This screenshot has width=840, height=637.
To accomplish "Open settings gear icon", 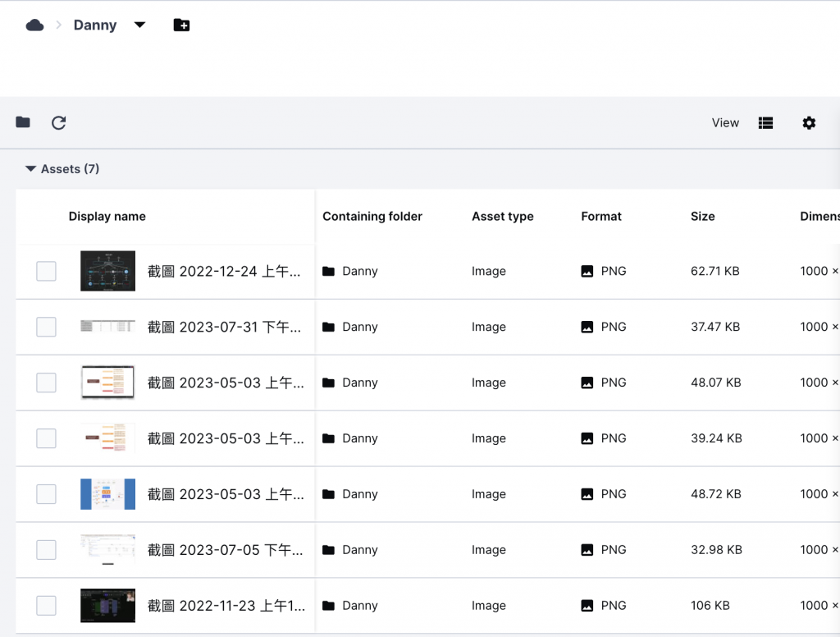I will (809, 123).
